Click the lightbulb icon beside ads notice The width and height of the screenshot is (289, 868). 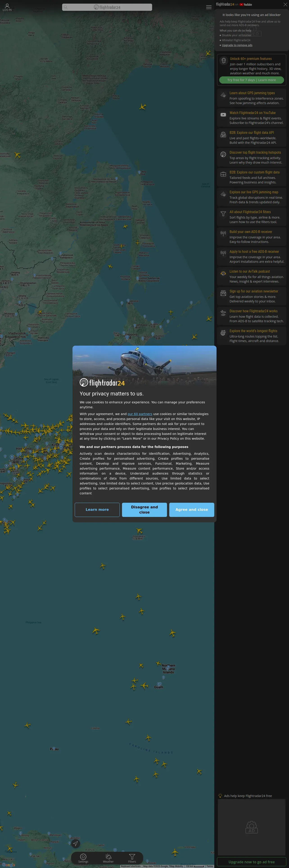tap(220, 796)
